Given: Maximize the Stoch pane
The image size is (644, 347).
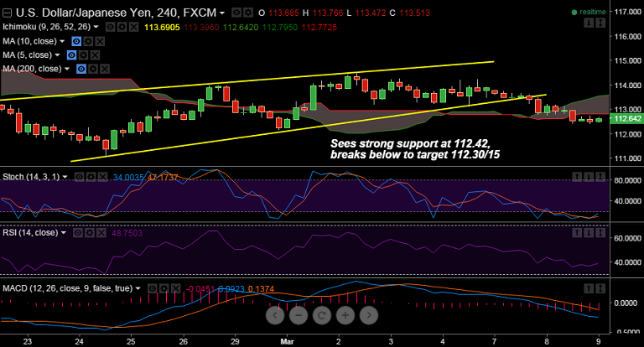Looking at the screenshot, I should pyautogui.click(x=600, y=177).
